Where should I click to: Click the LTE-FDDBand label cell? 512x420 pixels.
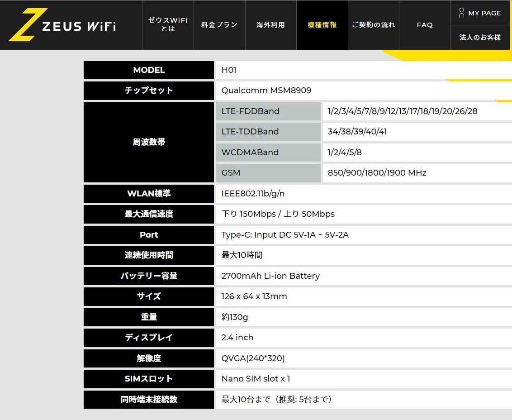(x=268, y=111)
